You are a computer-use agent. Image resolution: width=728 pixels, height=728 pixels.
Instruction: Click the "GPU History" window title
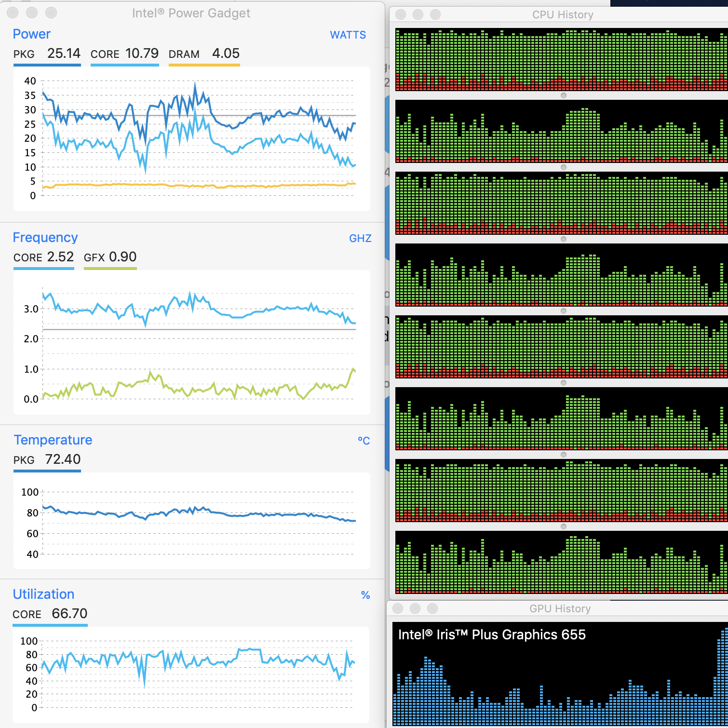coord(560,609)
